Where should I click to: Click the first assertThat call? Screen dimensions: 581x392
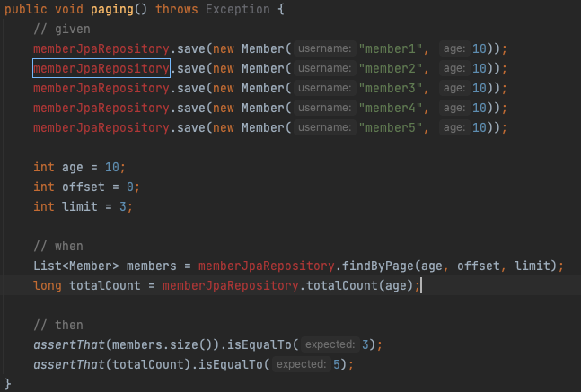[69, 344]
